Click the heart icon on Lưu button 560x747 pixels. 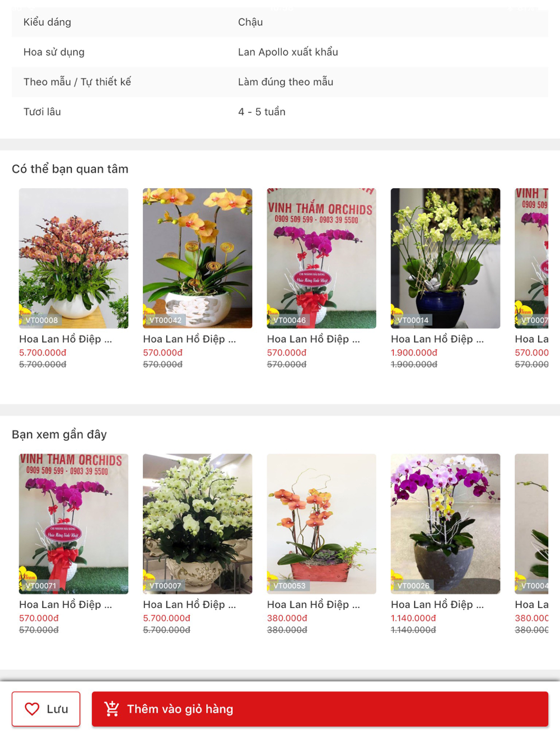[32, 709]
